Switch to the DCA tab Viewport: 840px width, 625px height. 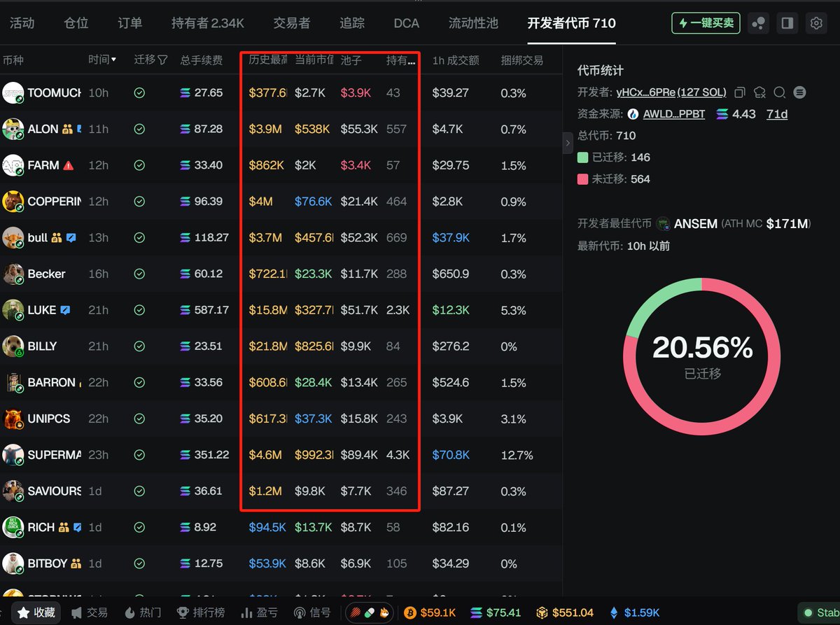[x=407, y=23]
